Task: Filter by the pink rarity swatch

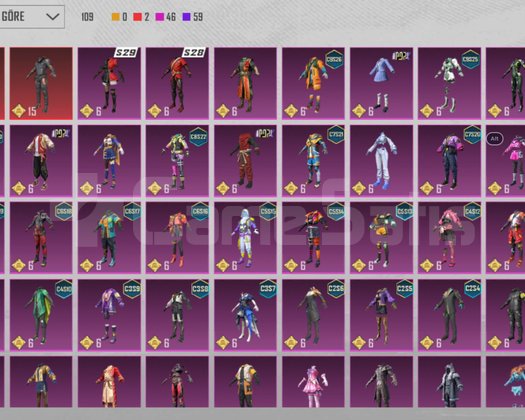Action: coord(160,17)
